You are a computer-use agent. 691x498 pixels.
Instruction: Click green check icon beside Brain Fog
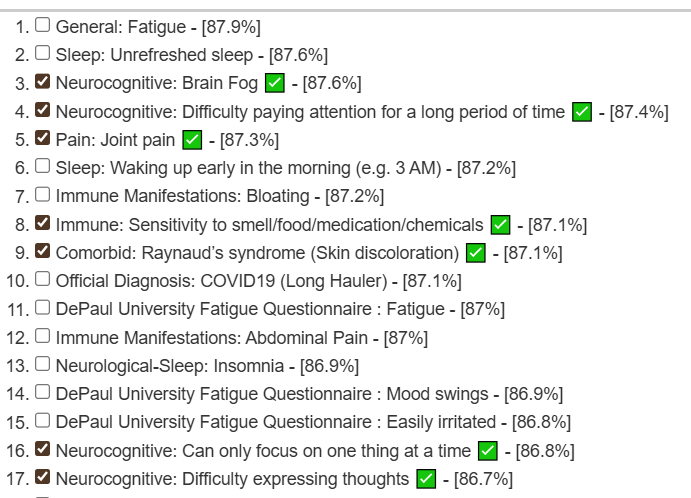click(x=275, y=83)
